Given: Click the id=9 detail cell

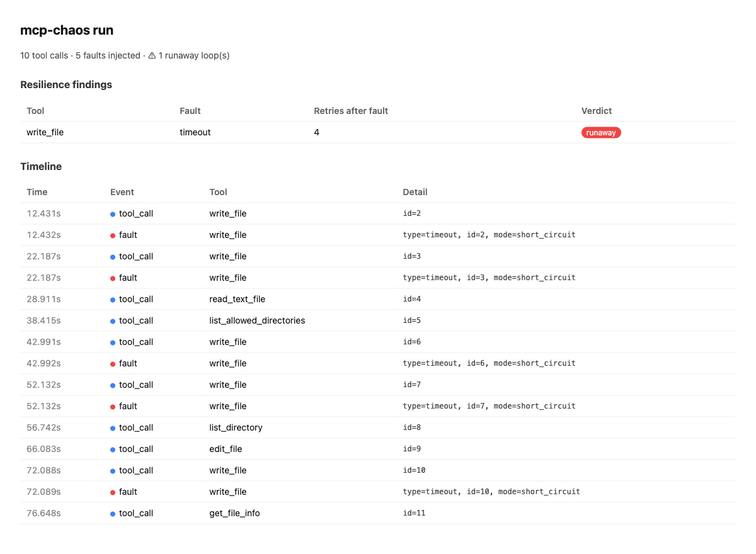Looking at the screenshot, I should tap(412, 449).
